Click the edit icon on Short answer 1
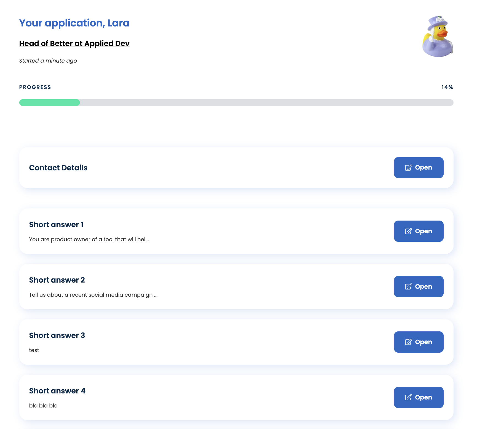 [408, 231]
